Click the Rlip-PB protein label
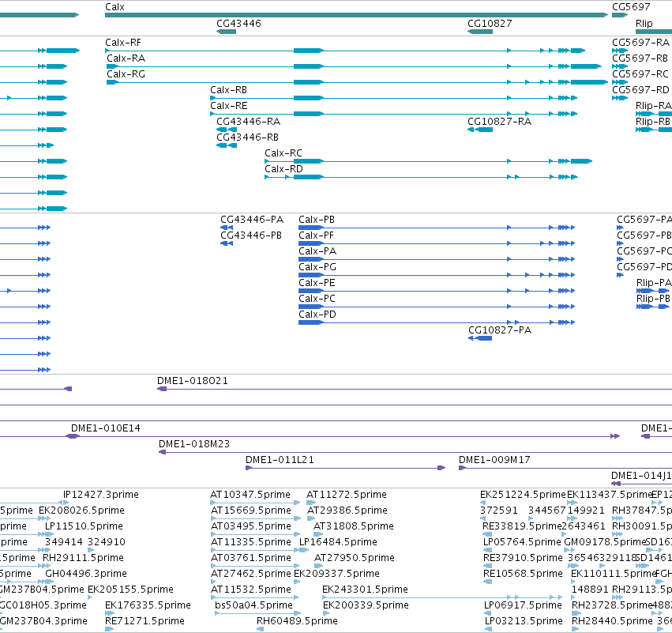 653,299
